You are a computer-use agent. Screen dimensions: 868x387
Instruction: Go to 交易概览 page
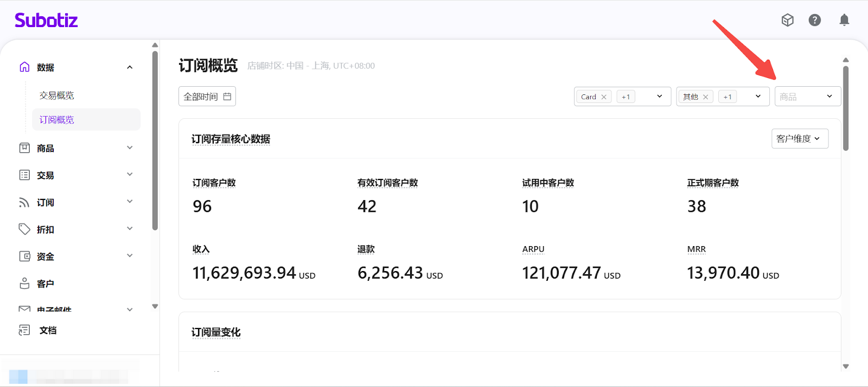coord(56,95)
